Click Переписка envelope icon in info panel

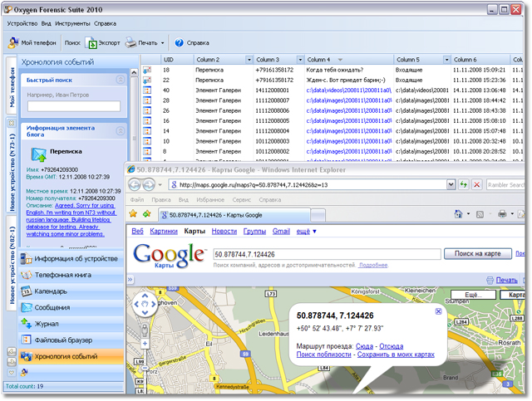[x=39, y=154]
